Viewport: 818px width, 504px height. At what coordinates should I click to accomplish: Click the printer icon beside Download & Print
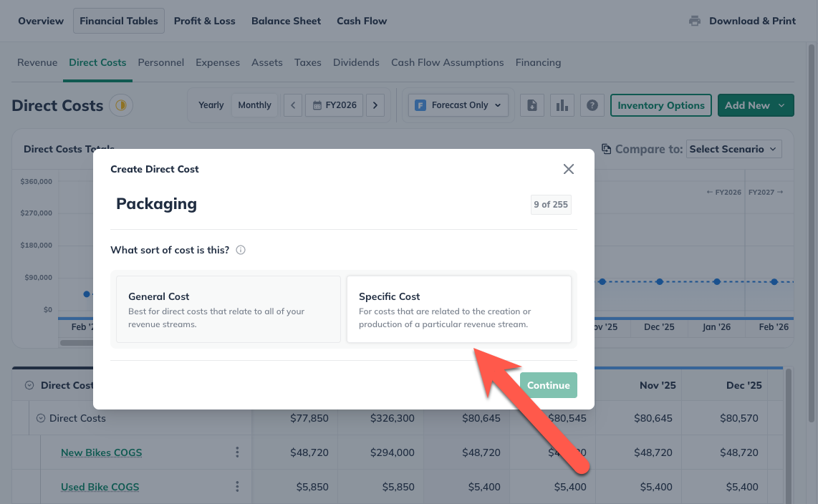[x=694, y=21]
